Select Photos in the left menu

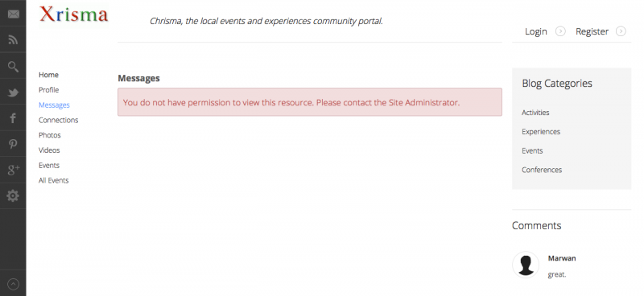click(x=50, y=135)
